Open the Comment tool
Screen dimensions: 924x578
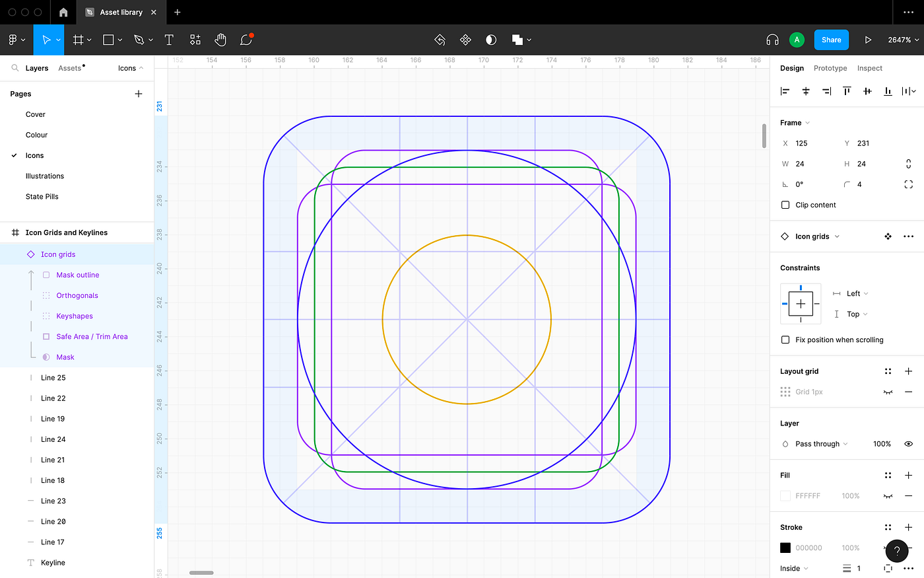click(245, 40)
